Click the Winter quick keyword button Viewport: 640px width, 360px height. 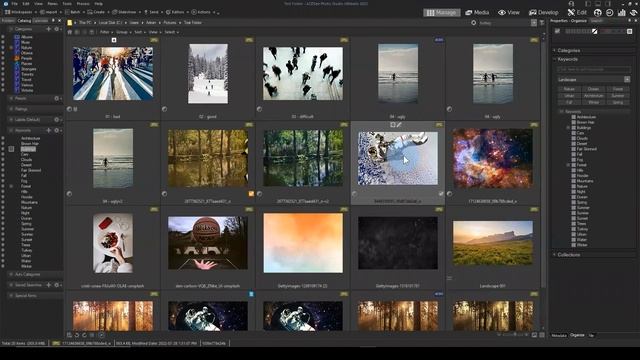tap(593, 102)
